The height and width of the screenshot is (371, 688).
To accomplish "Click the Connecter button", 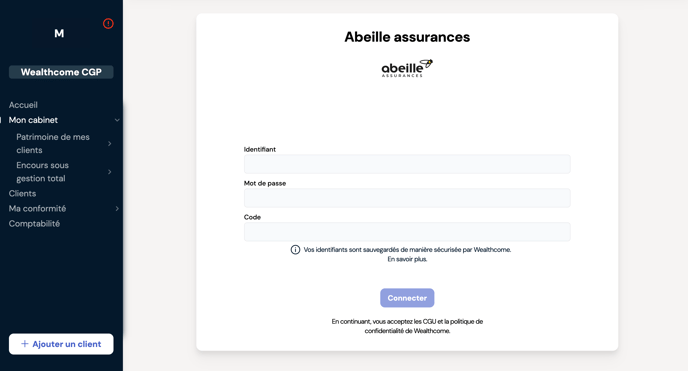I will [407, 298].
